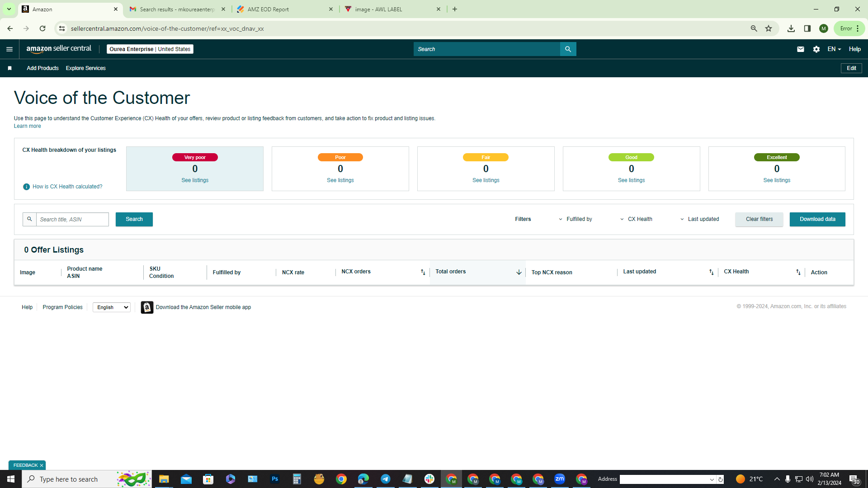
Task: Expand the CX Health filter
Action: [636, 219]
